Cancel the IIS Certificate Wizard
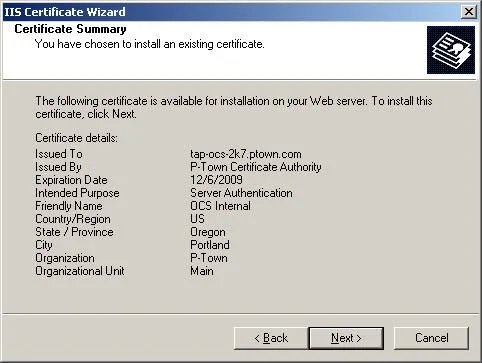This screenshot has width=482, height=363. click(431, 338)
